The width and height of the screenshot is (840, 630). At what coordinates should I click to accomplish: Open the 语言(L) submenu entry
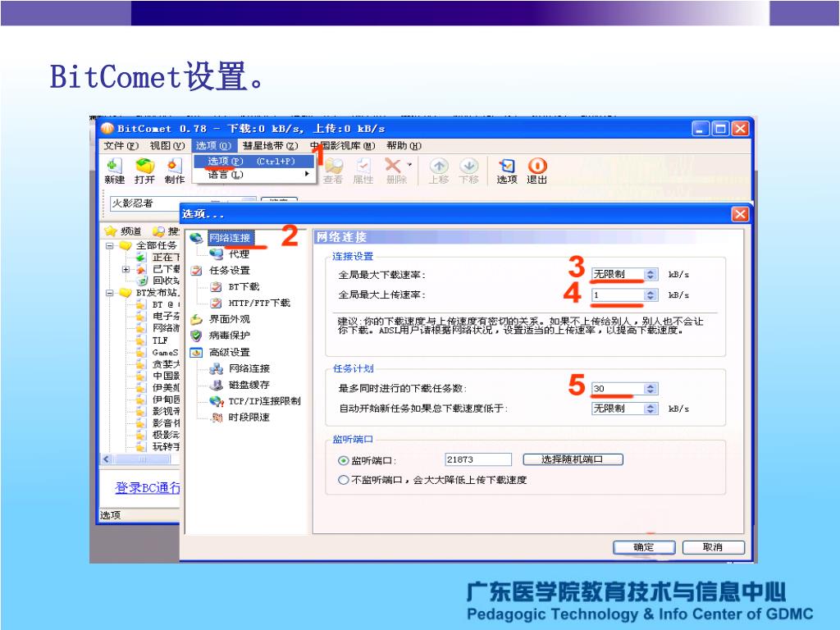253,175
